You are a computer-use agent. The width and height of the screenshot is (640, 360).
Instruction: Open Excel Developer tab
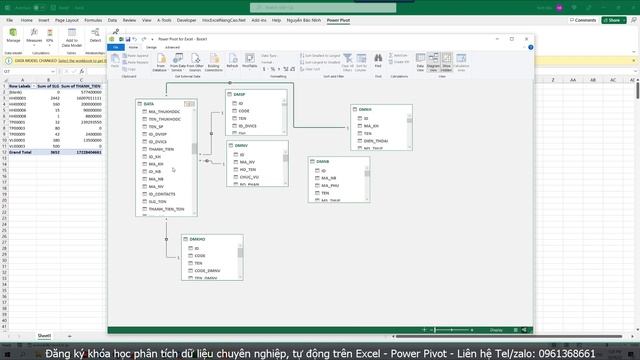(187, 20)
